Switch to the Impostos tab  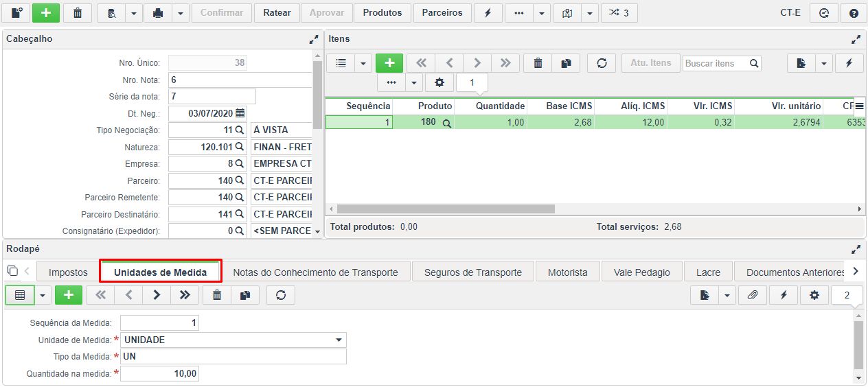coord(68,272)
